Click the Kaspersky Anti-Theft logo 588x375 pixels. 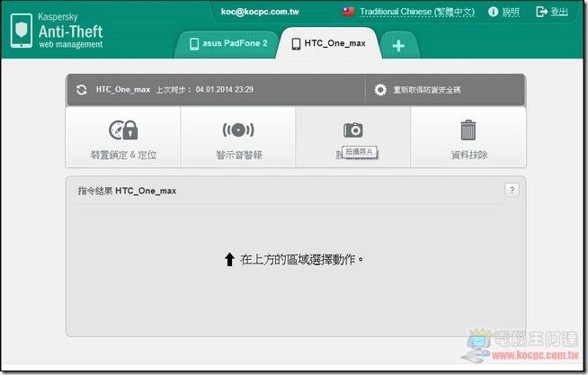(x=57, y=31)
